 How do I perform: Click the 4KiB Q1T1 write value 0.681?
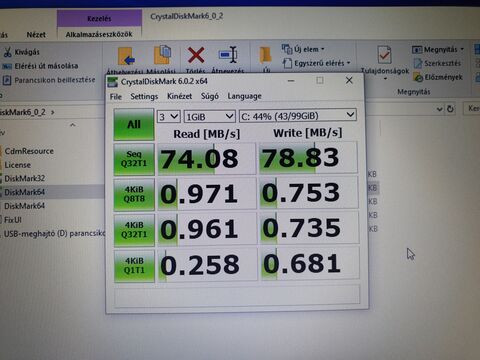[310, 264]
